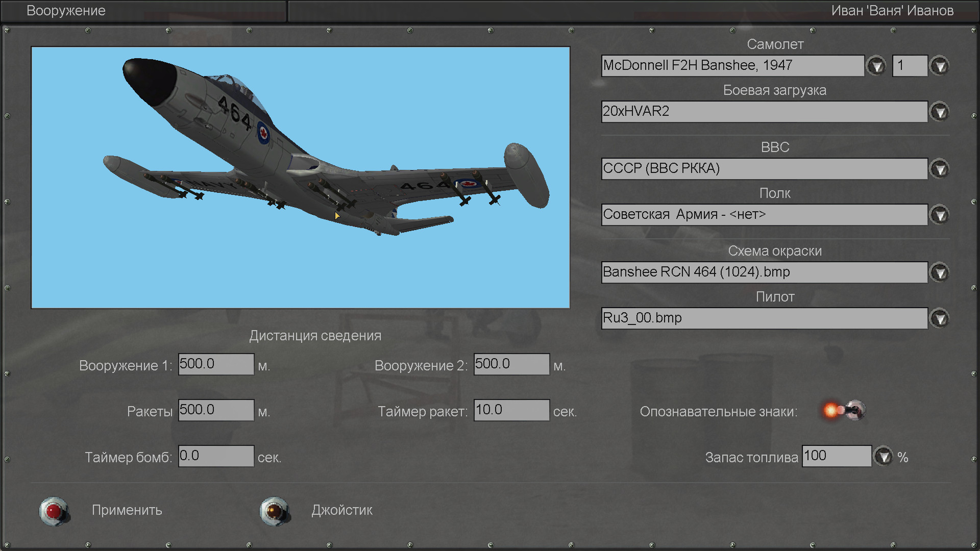This screenshot has width=980, height=551.
Task: Open Запас топлива fuel percent dropdown
Action: pyautogui.click(x=884, y=456)
